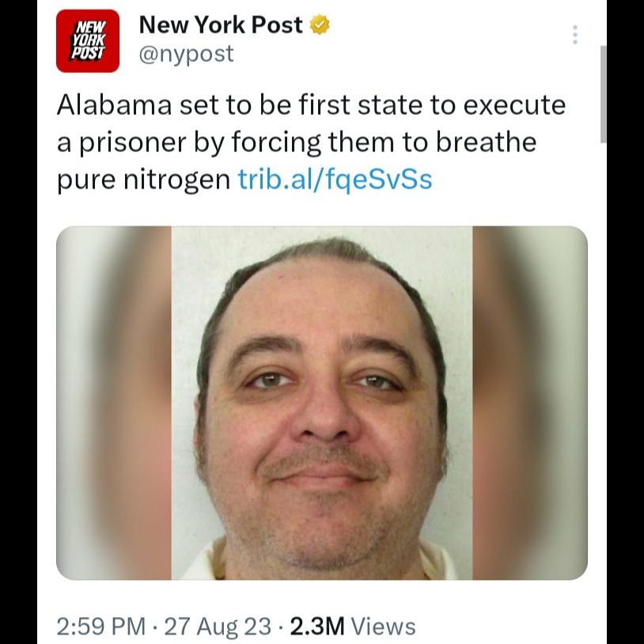644x644 pixels.
Task: Open the New York Post profile avatar
Action: tap(88, 40)
